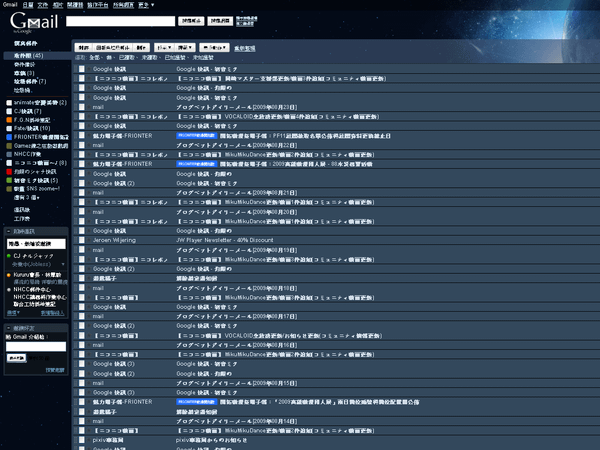Click the preview invite link
Viewport: 600px width, 450px height.
(x=55, y=370)
